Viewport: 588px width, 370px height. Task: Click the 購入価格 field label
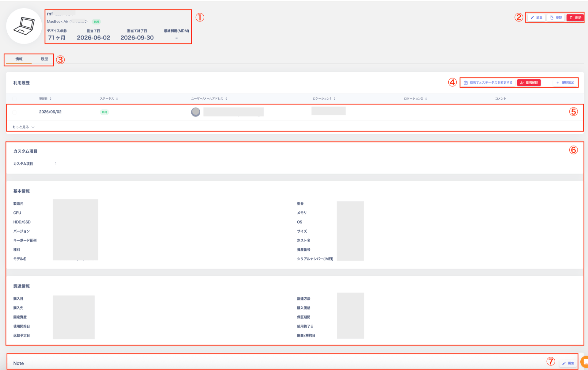tap(303, 308)
